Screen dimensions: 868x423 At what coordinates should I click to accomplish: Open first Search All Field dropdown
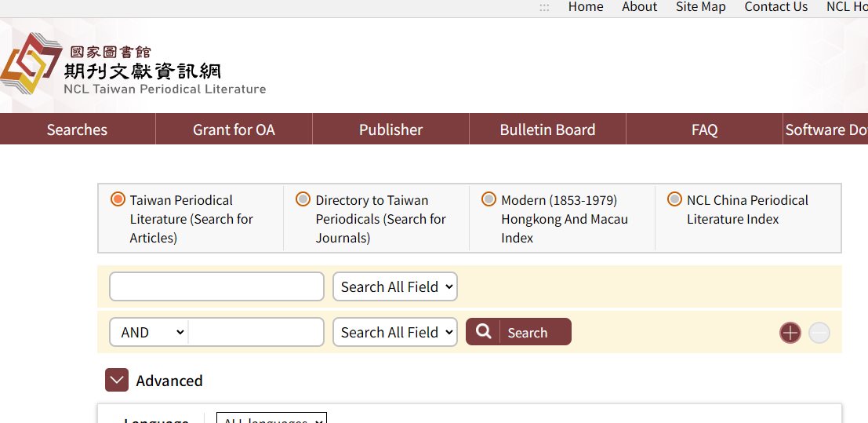coord(395,286)
